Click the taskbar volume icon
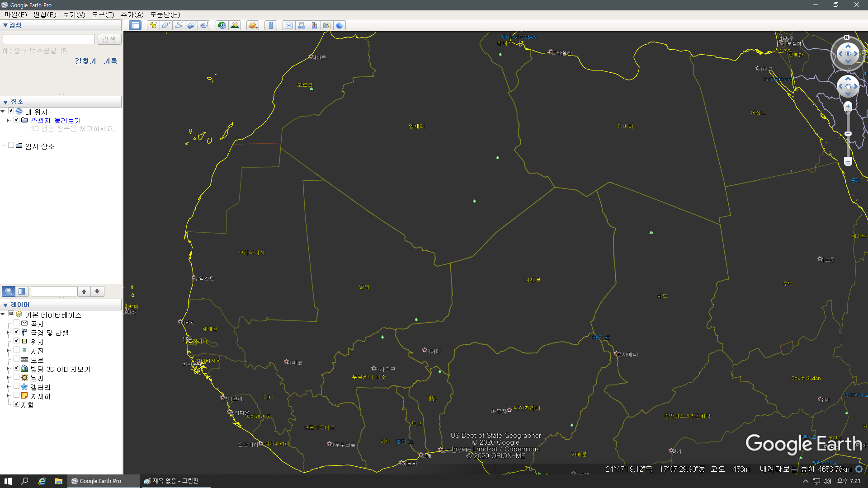The width and height of the screenshot is (868, 488). [x=827, y=481]
